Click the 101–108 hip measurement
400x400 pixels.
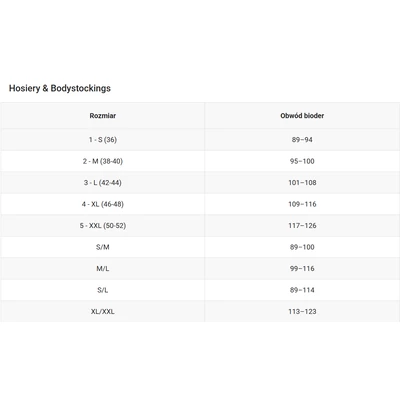302,183
